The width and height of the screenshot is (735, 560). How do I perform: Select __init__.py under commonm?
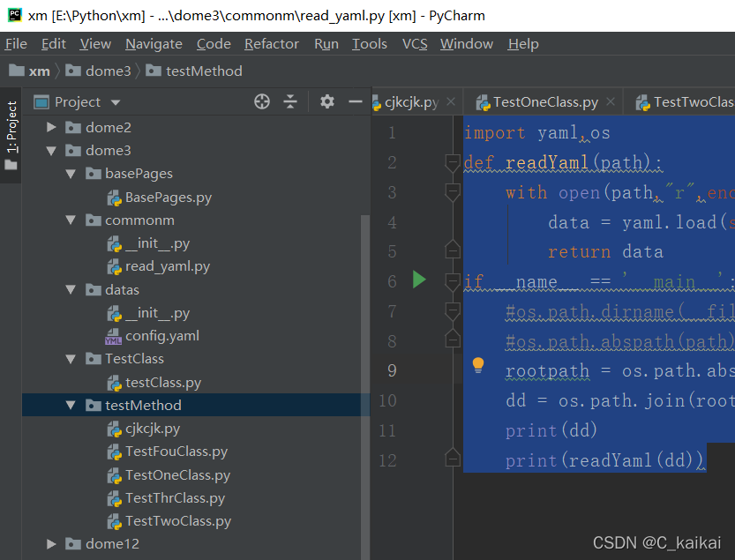[x=148, y=243]
